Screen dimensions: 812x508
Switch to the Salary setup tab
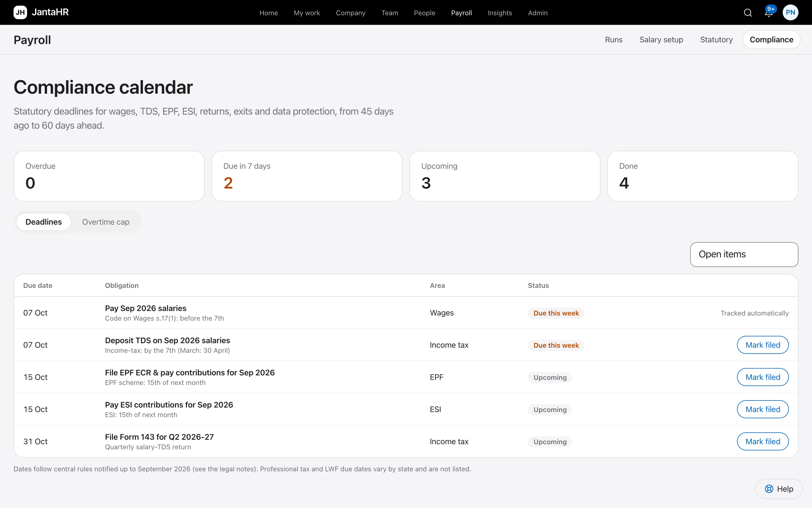(661, 40)
